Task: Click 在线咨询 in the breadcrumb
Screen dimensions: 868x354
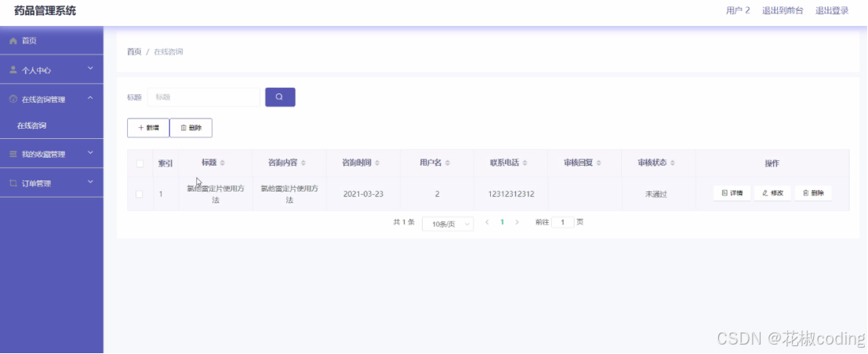Action: point(169,52)
